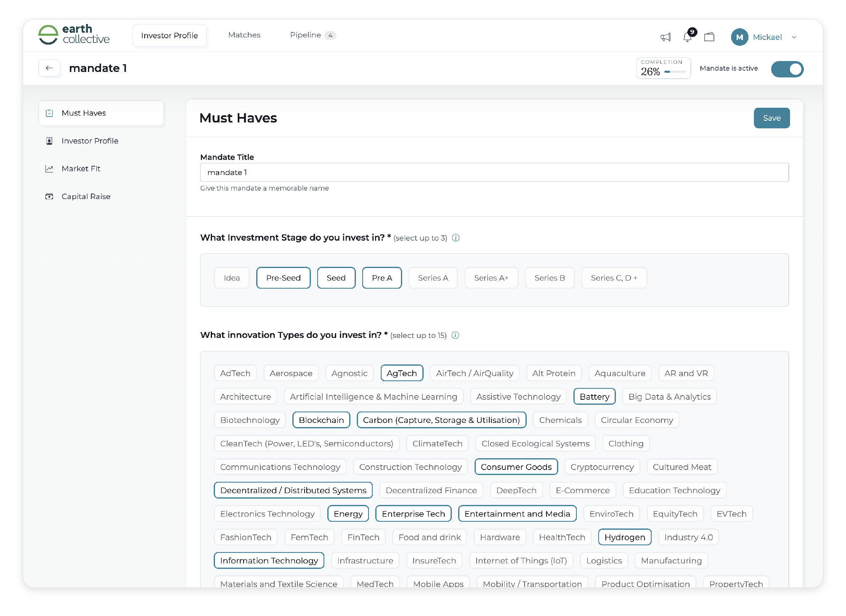Open the folder icon in header

coord(709,37)
